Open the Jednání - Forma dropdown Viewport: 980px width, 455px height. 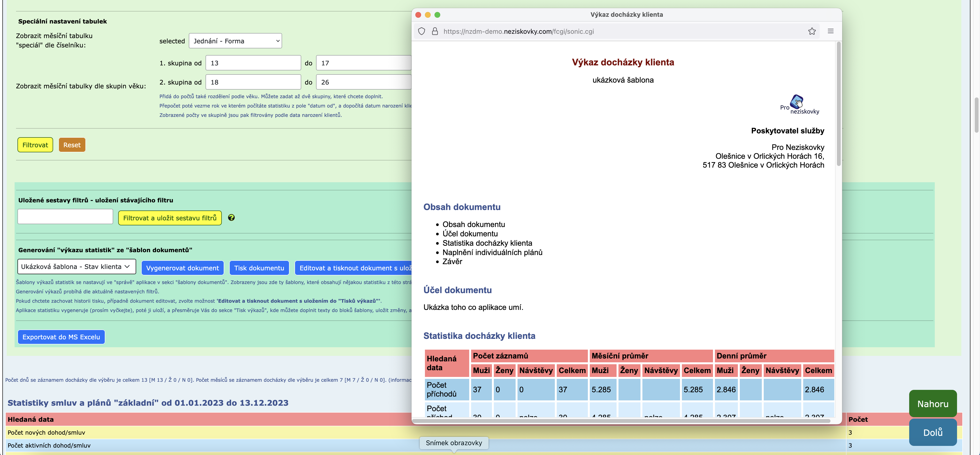point(235,41)
